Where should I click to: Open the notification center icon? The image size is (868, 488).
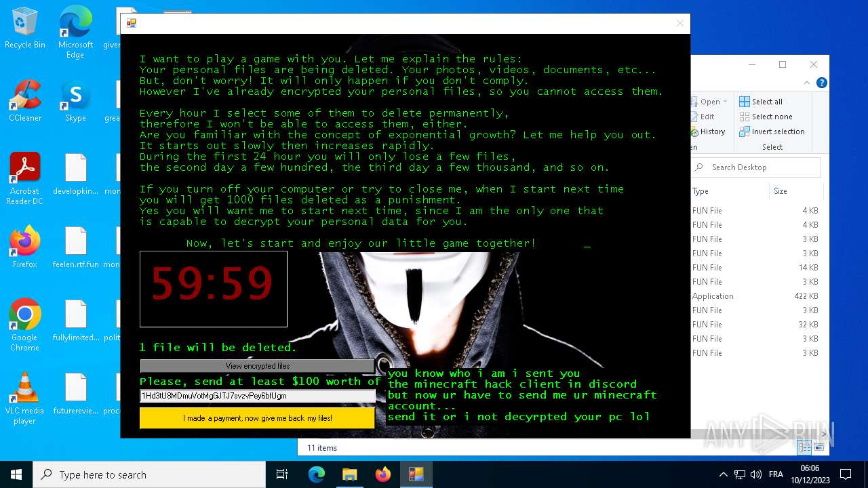click(x=846, y=474)
